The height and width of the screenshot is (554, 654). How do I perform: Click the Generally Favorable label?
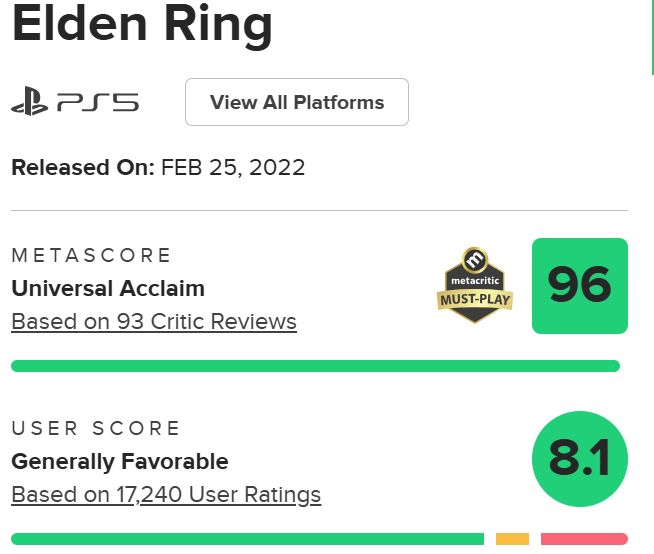[120, 461]
